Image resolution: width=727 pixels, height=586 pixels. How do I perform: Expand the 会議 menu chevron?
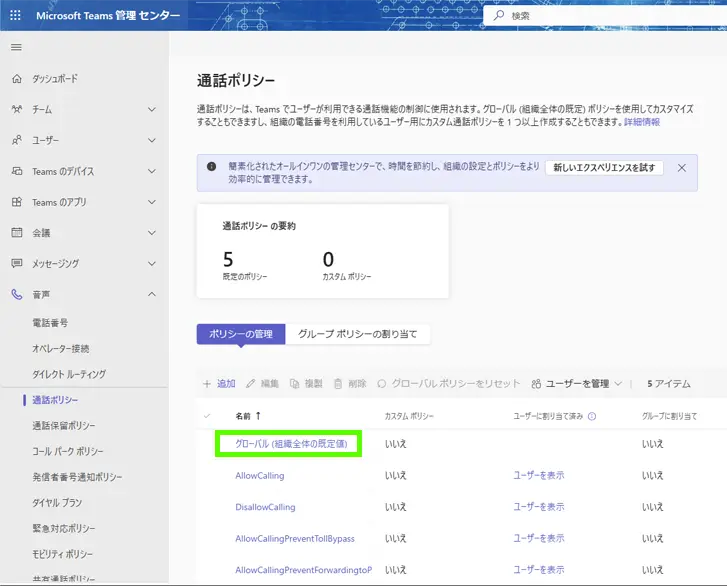[152, 233]
